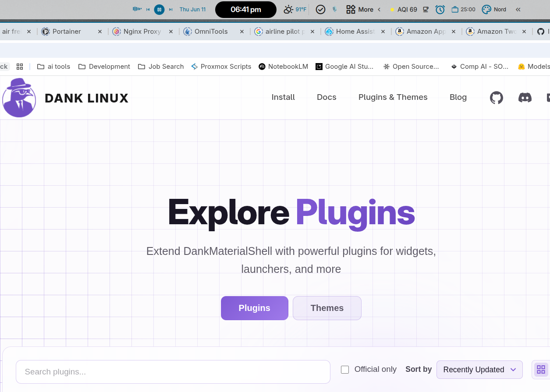Open the AQI 69 air quality indicator

point(404,9)
